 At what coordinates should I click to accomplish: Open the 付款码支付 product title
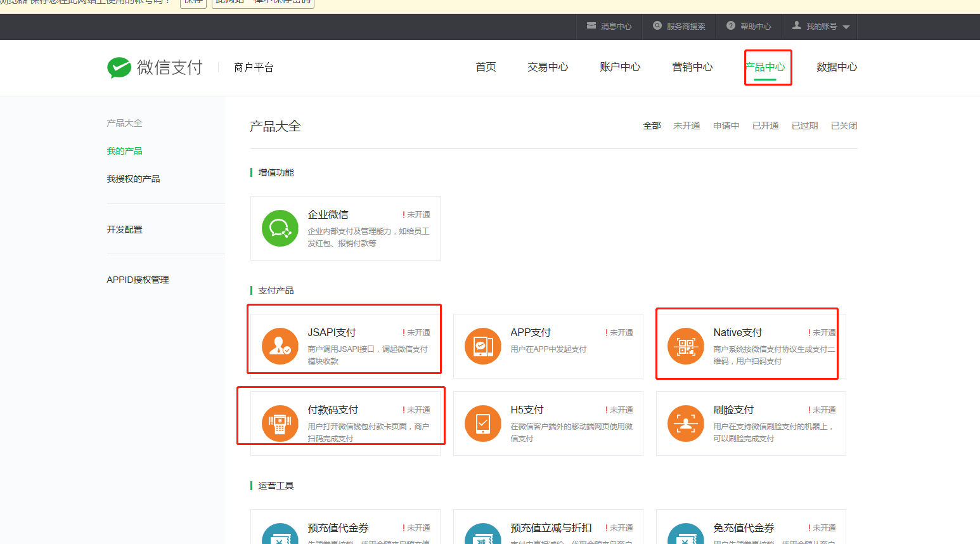coord(333,410)
